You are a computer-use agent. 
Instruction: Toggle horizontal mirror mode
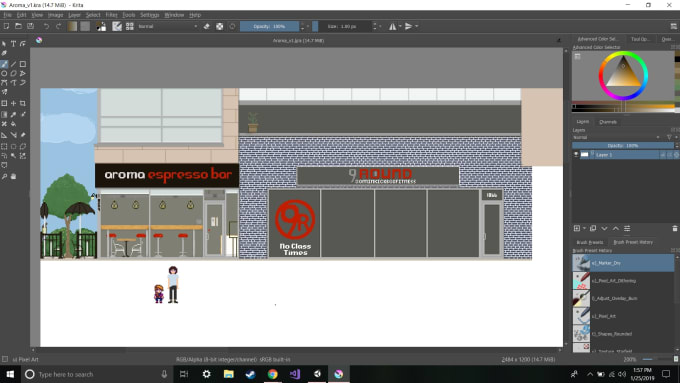pos(392,26)
